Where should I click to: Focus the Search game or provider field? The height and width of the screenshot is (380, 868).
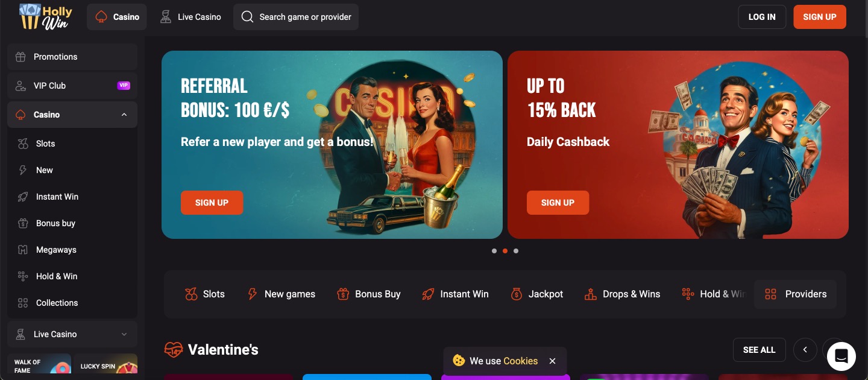296,17
